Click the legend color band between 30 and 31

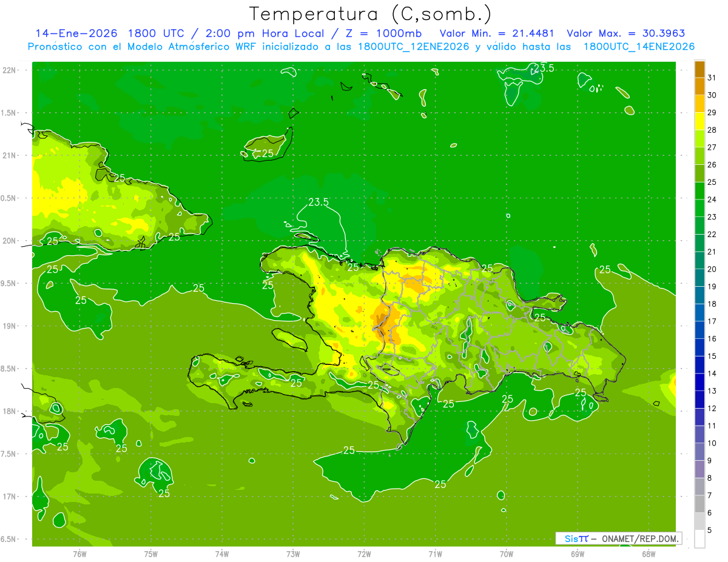[699, 87]
